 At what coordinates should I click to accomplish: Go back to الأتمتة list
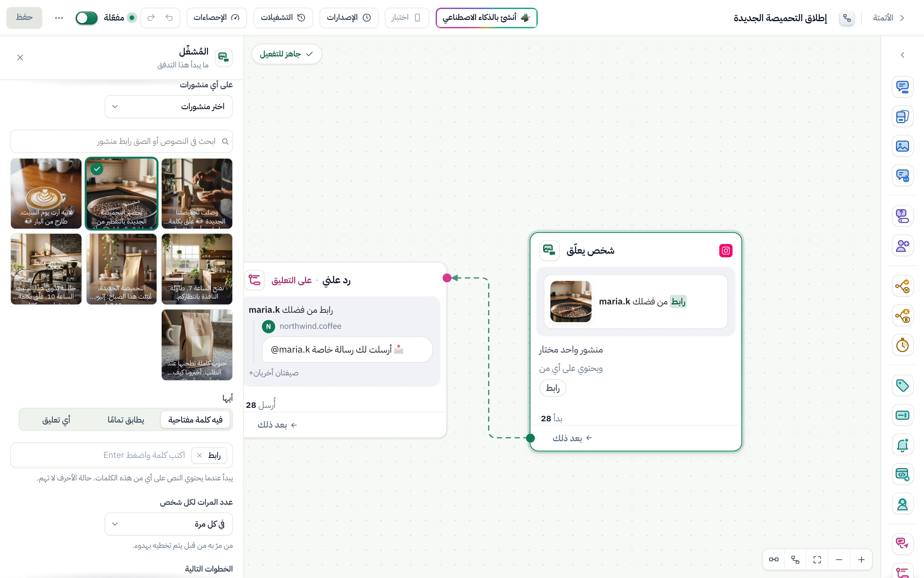coord(888,18)
